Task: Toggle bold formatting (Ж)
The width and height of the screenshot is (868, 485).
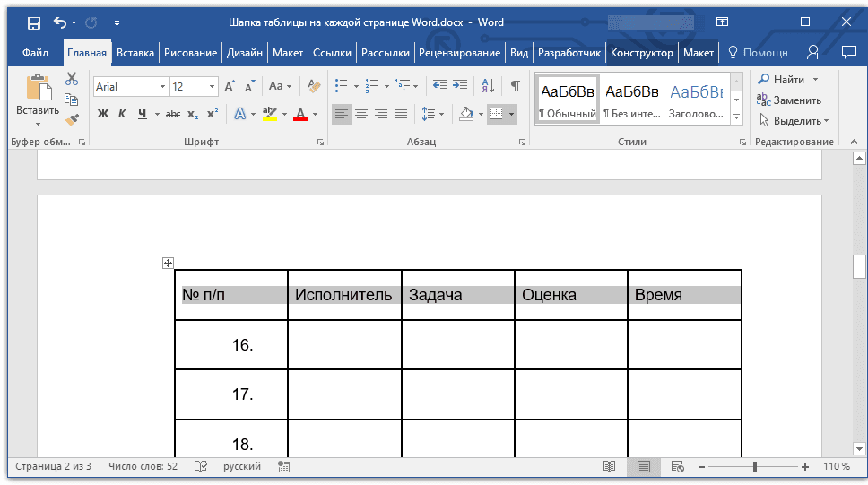Action: 103,114
